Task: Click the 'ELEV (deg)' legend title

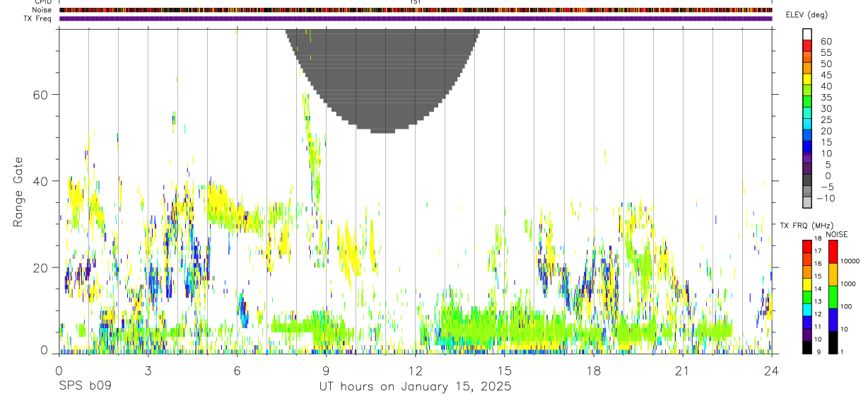Action: (807, 15)
